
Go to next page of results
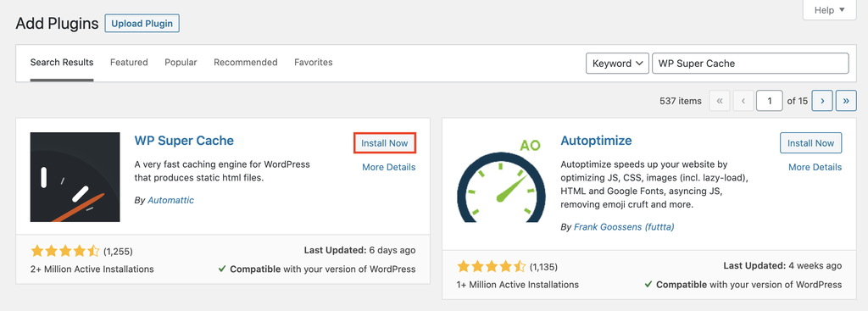pos(822,101)
